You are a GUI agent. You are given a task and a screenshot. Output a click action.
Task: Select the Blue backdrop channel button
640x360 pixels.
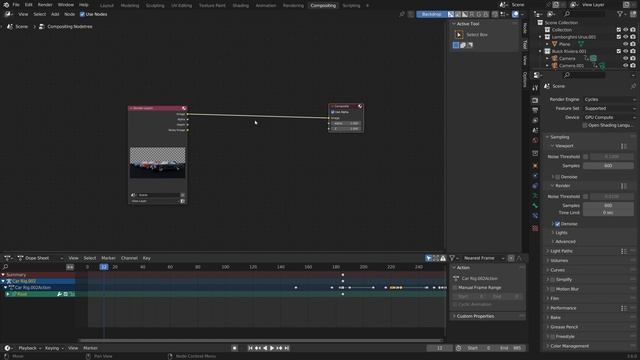486,14
